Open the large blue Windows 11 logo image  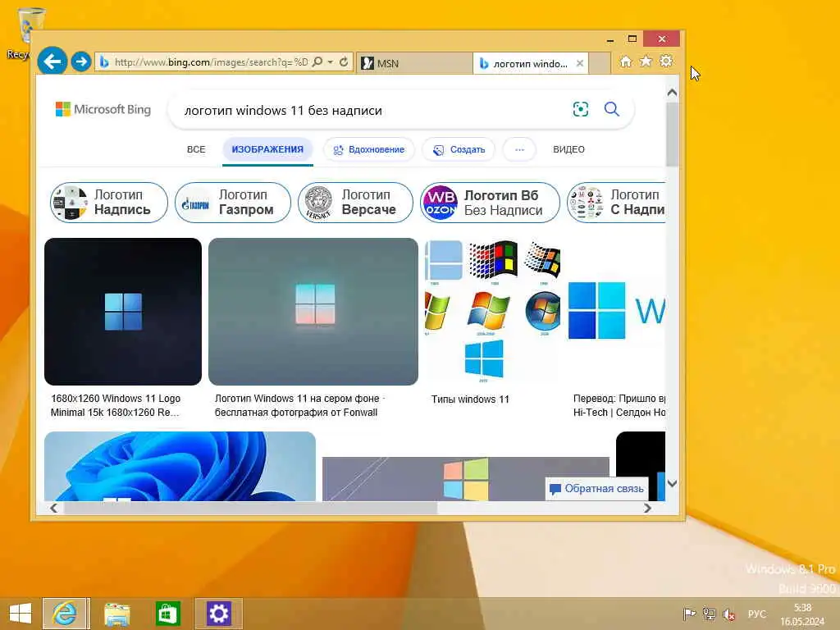coord(616,311)
